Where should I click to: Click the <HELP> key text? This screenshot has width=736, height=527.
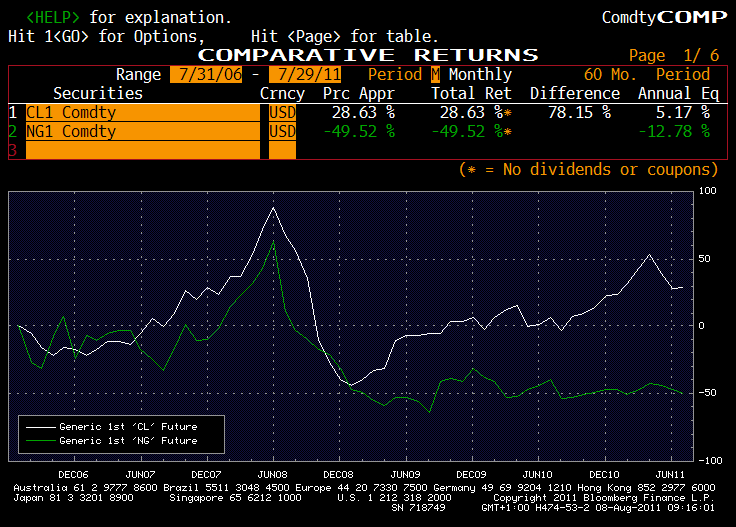53,17
